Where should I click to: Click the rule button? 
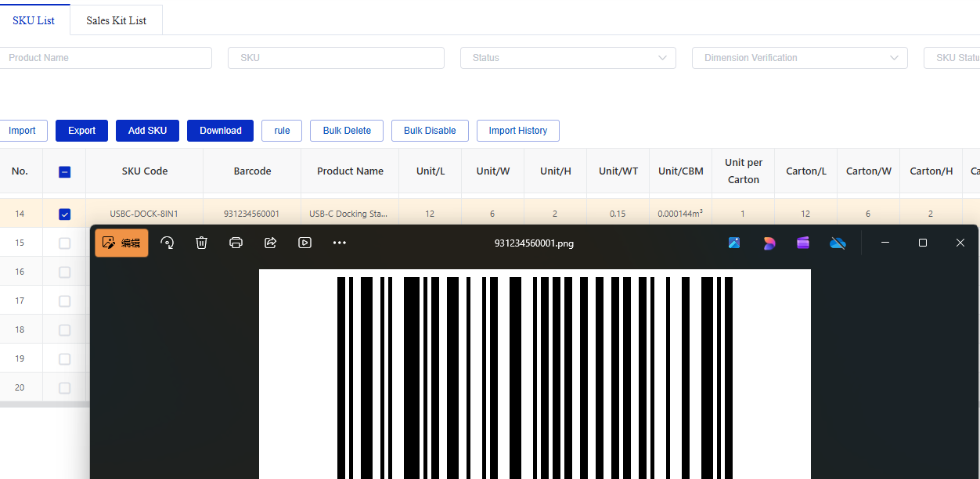pos(282,131)
